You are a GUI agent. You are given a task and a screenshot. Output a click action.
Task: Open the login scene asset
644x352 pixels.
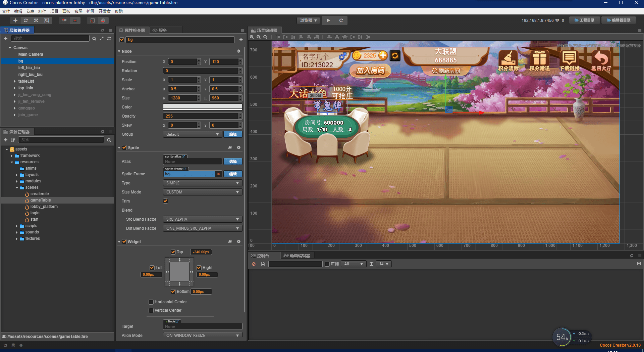coord(35,213)
